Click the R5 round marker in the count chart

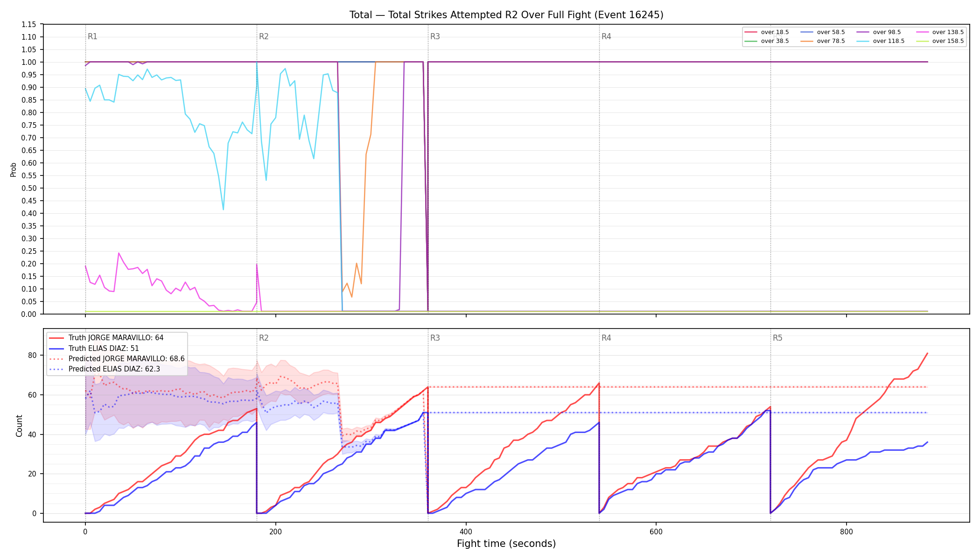[777, 338]
